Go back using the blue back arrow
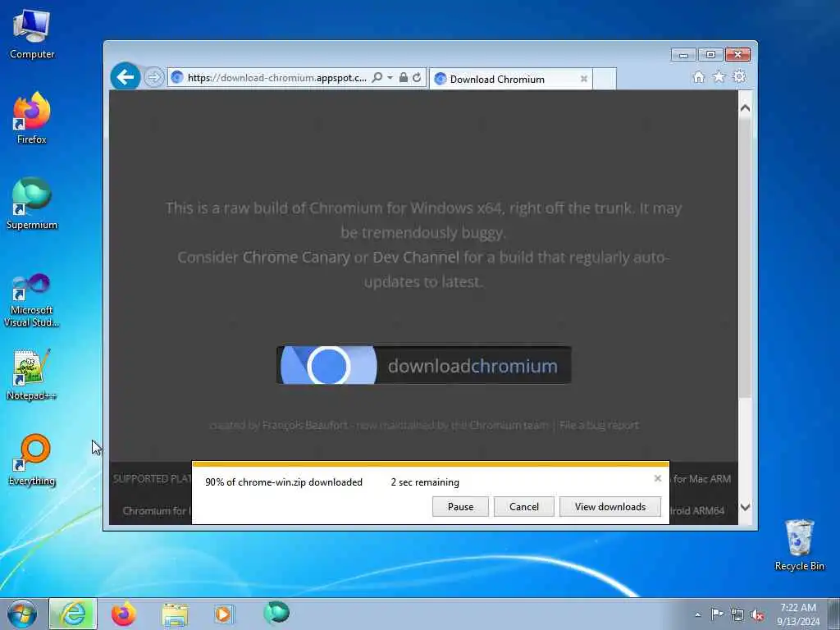 (x=126, y=77)
